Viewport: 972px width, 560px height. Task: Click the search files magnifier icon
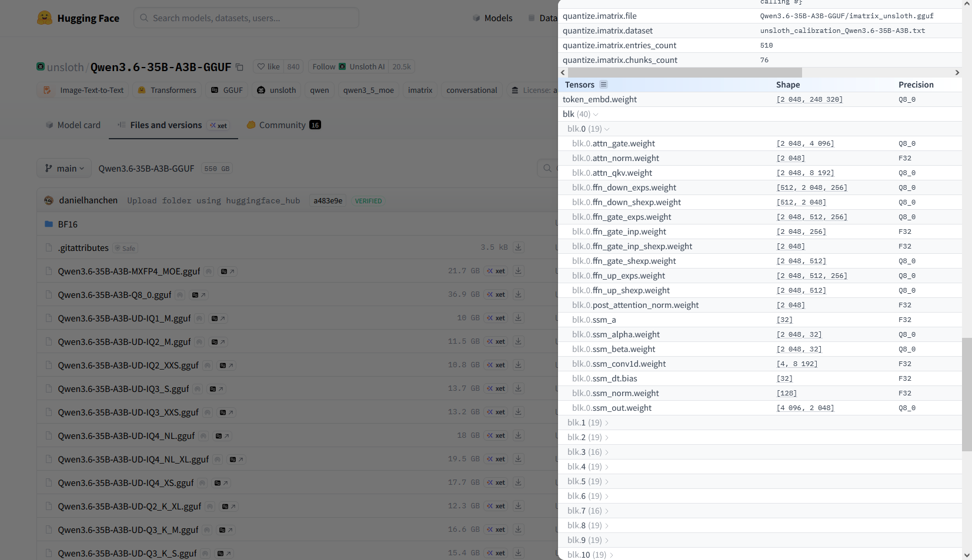pyautogui.click(x=547, y=169)
